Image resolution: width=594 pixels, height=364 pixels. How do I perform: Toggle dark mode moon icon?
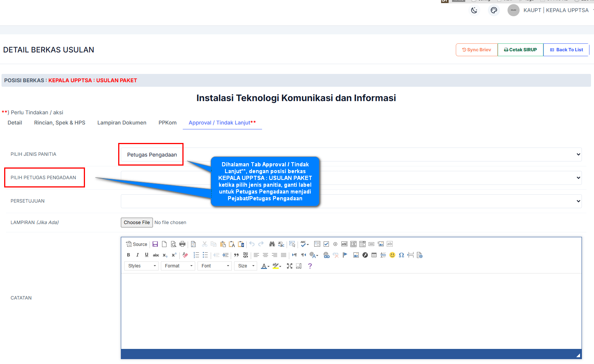[474, 10]
